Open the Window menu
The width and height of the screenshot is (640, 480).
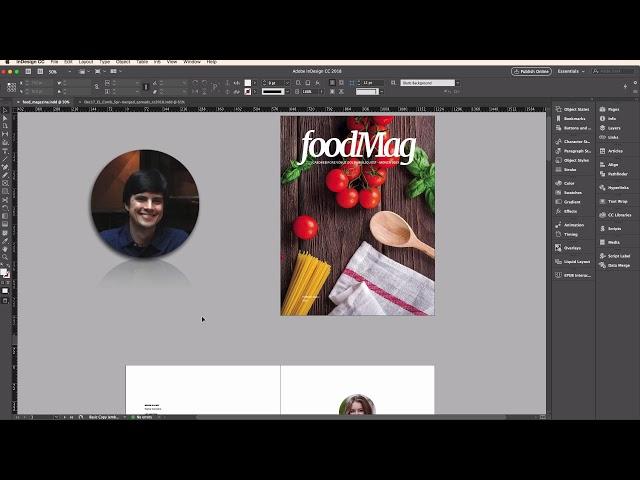[192, 62]
